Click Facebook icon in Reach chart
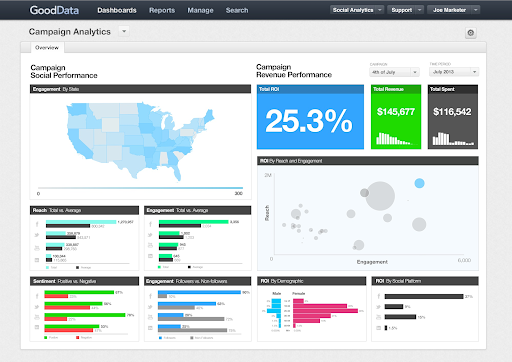The width and height of the screenshot is (512, 362). pos(37,224)
